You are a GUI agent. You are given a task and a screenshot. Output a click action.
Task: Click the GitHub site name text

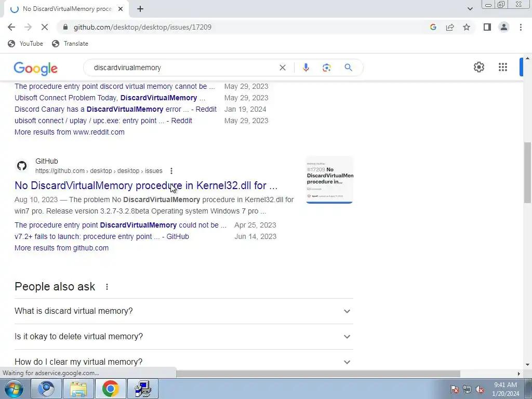(x=46, y=161)
